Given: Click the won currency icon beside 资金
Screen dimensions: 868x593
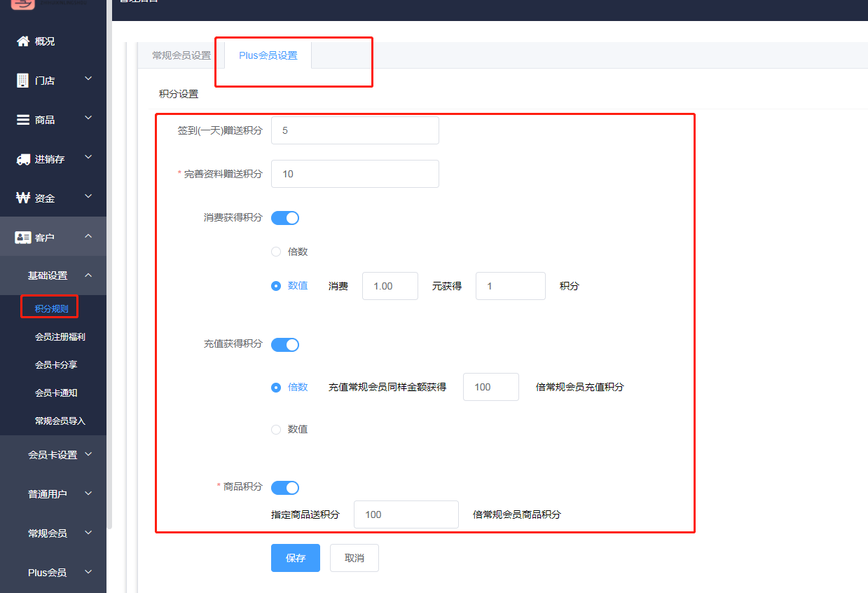Looking at the screenshot, I should tap(22, 198).
